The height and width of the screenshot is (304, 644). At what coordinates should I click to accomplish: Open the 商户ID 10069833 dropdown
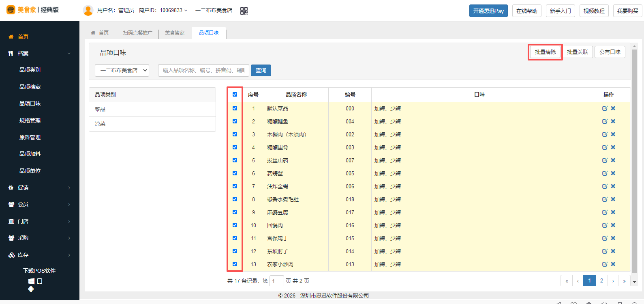click(x=163, y=10)
